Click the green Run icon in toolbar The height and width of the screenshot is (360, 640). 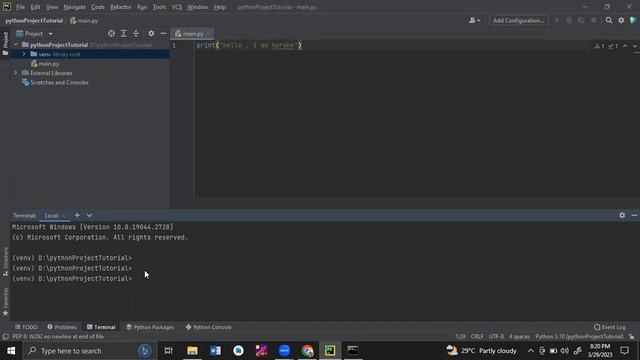click(x=557, y=20)
